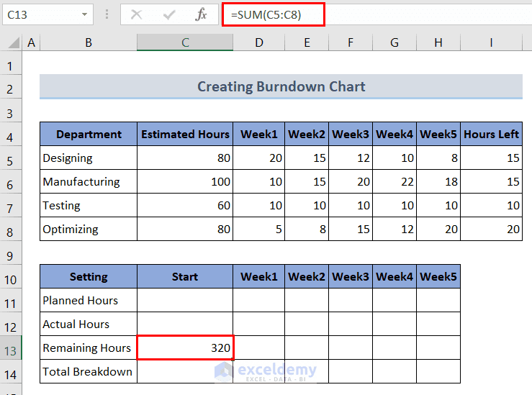532x395 pixels.
Task: Click Designing Week5 cell showing 8
Action: [x=438, y=158]
